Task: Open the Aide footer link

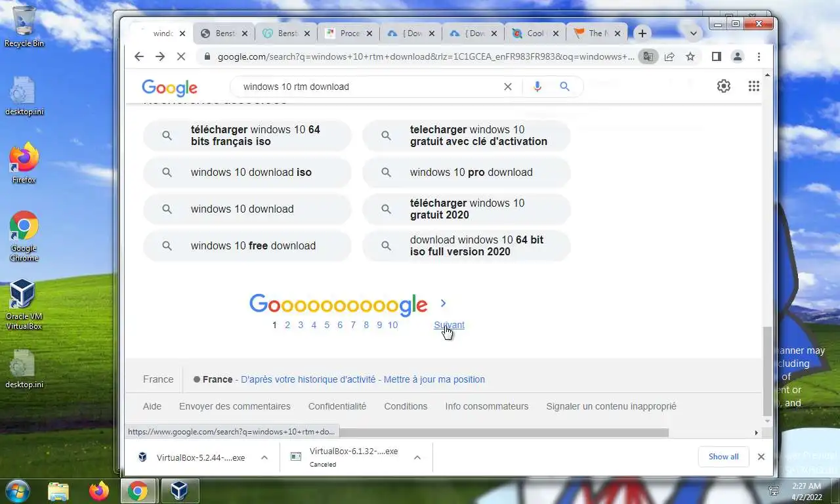Action: point(152,406)
